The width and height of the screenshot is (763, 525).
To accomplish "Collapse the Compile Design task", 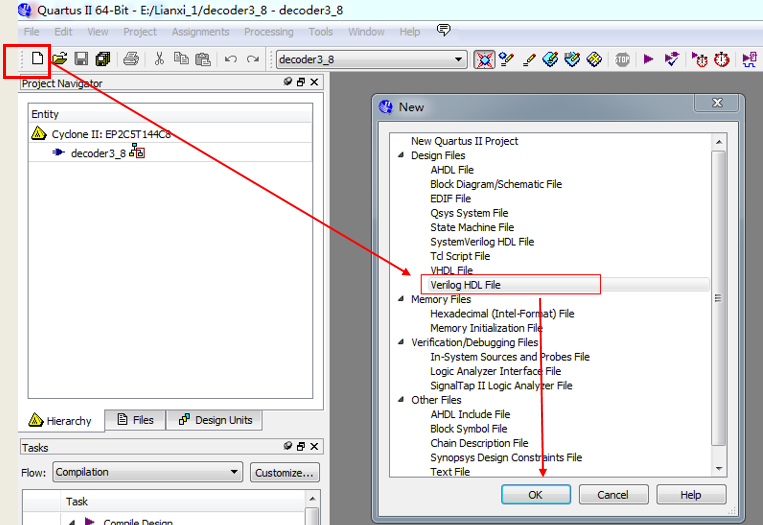I will coord(72,522).
